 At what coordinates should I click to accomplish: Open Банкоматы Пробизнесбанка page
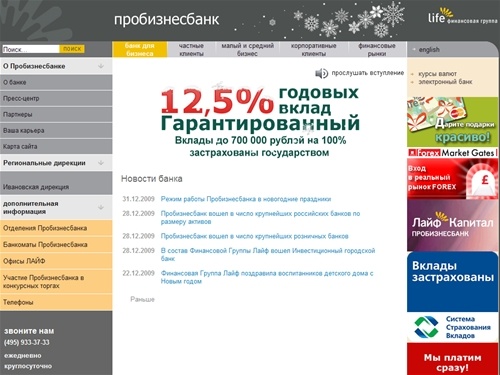pos(56,245)
